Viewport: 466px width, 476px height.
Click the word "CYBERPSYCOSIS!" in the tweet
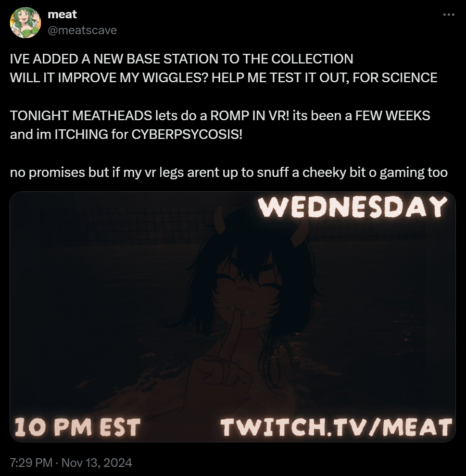[187, 135]
